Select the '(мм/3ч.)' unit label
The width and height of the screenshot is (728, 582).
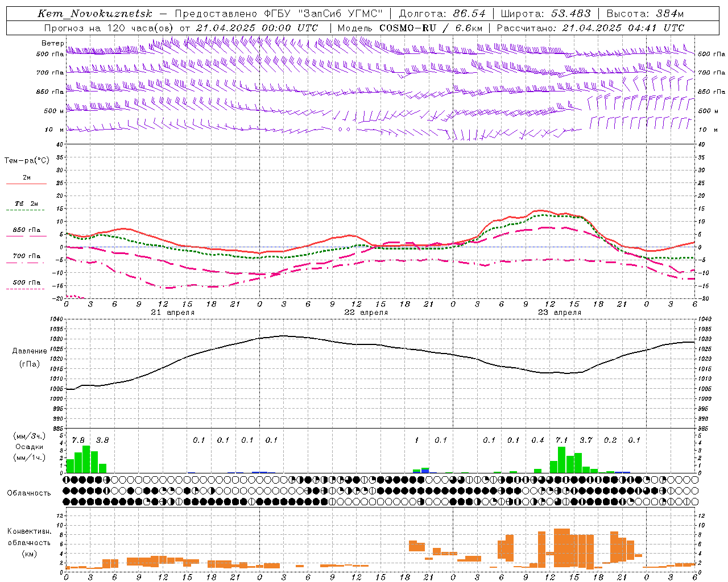(30, 436)
